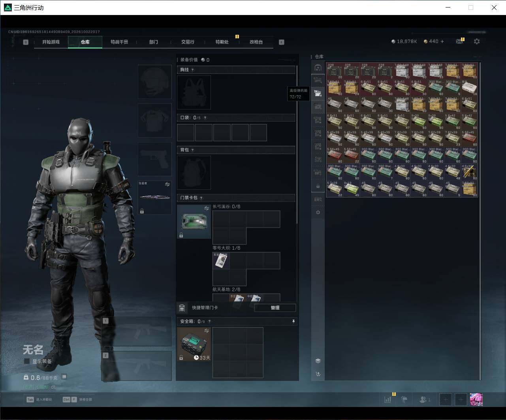This screenshot has width=506, height=420.
Task: Select the melee knife slot
Action: [x=155, y=198]
